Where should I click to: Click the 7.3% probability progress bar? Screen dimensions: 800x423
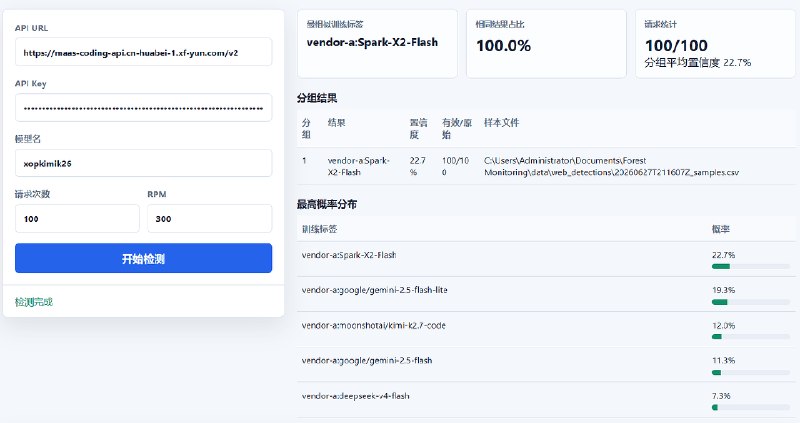click(751, 407)
